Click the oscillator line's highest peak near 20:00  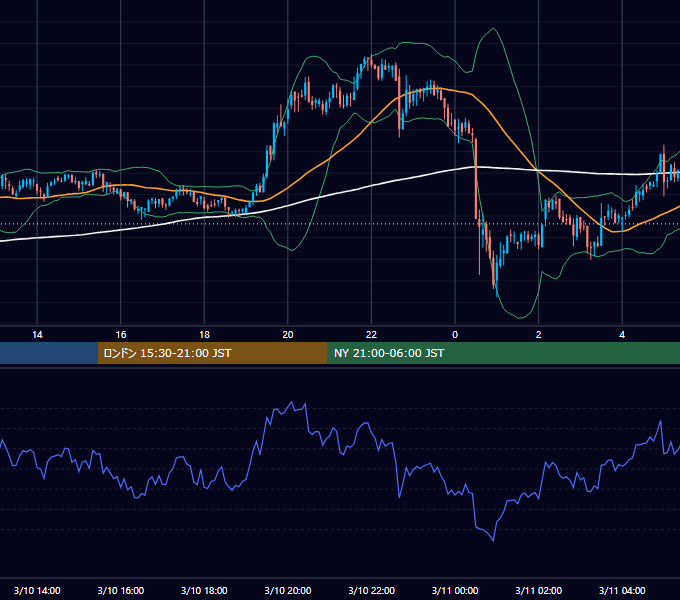click(x=291, y=403)
